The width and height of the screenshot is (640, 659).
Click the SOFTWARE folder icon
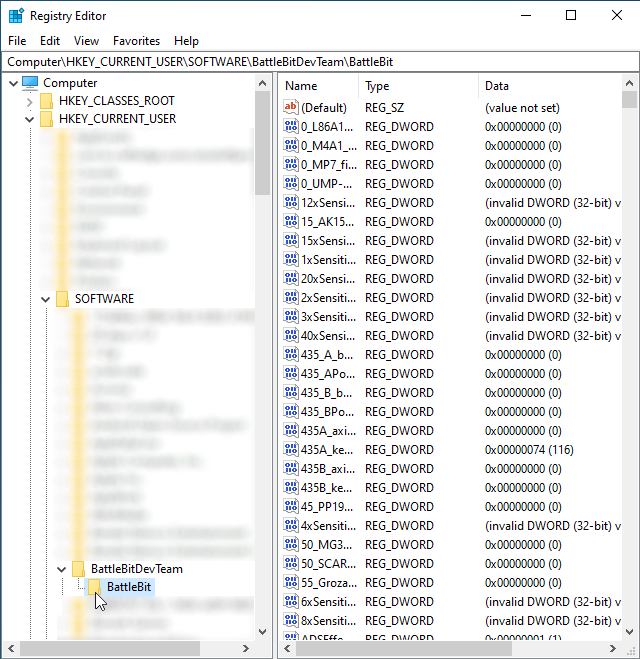(63, 299)
